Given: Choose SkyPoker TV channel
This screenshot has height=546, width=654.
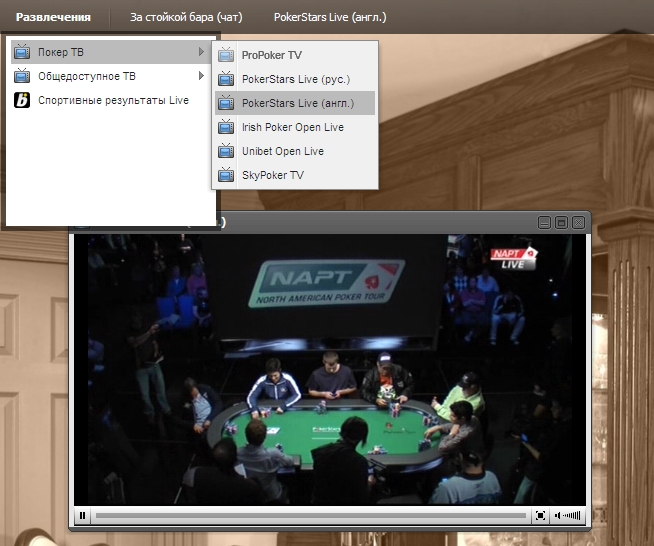Looking at the screenshot, I should 295,175.
